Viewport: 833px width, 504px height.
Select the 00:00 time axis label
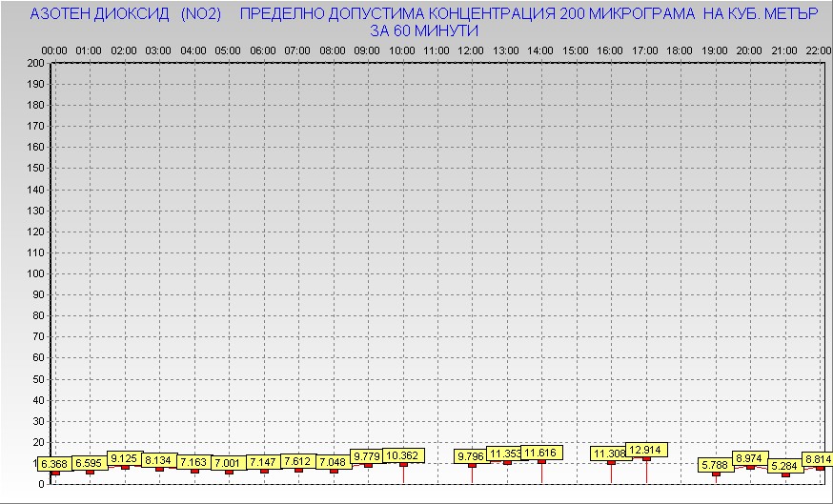(54, 50)
